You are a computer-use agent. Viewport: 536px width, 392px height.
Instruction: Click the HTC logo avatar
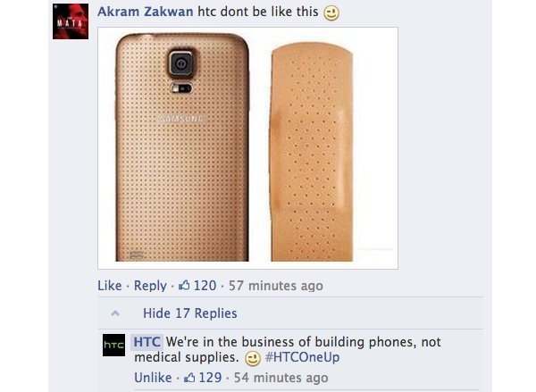click(x=113, y=346)
